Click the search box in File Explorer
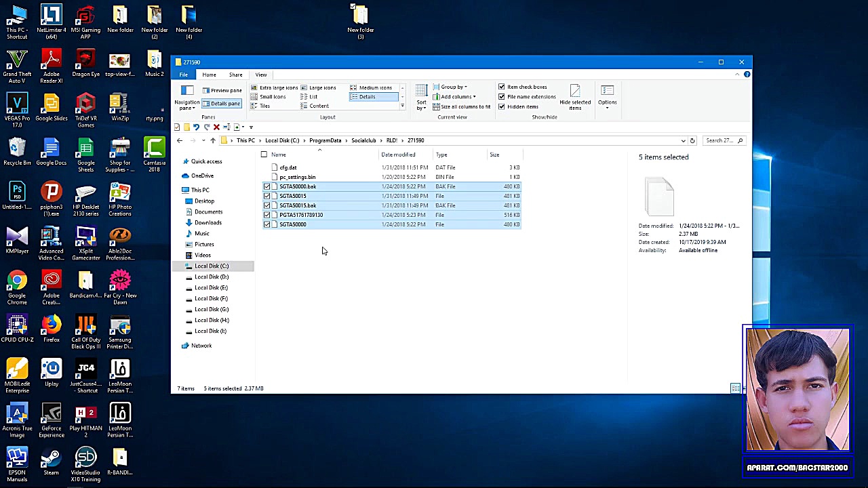The height and width of the screenshot is (488, 868). pos(720,141)
